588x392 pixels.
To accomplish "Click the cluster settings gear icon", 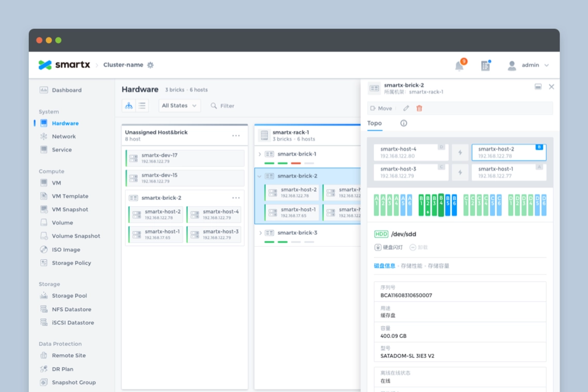I will pyautogui.click(x=151, y=65).
